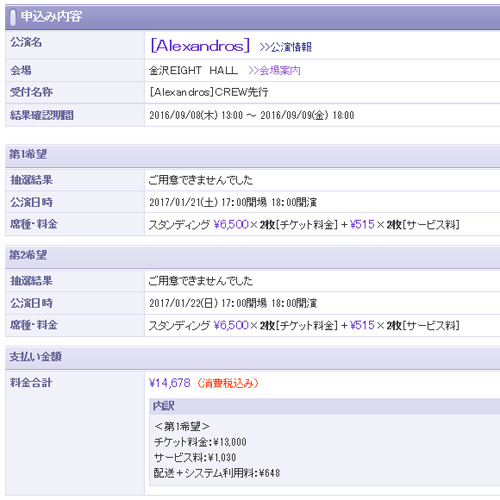Select the 会場 row label
Viewport: 500px width, 500px height.
(21, 70)
